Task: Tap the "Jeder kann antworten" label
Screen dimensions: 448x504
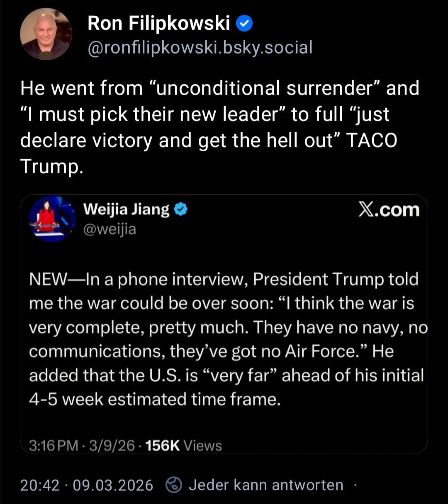Action: (x=266, y=485)
